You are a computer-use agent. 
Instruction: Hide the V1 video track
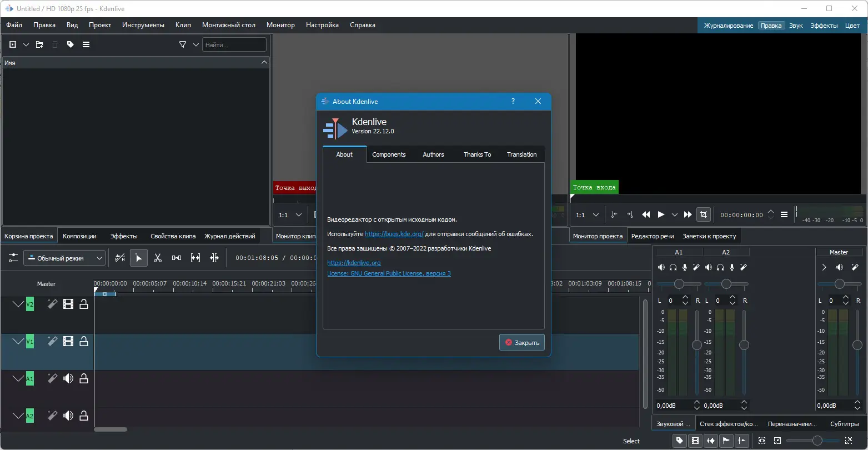tap(68, 341)
